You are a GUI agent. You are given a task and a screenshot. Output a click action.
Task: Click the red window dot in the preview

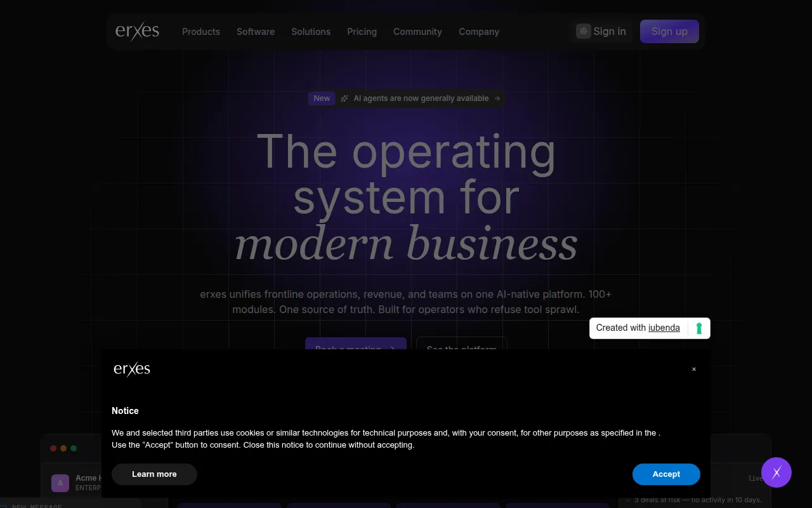(x=53, y=448)
